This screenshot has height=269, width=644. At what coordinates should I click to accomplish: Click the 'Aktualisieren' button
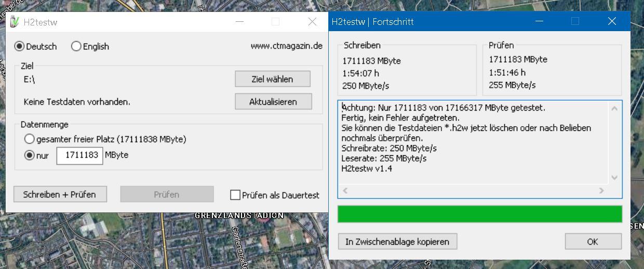273,101
